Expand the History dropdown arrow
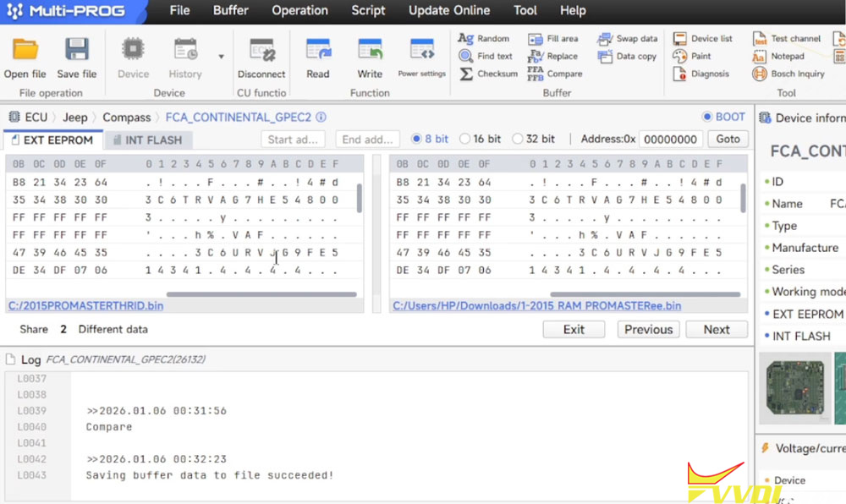The width and height of the screenshot is (846, 504). (221, 57)
